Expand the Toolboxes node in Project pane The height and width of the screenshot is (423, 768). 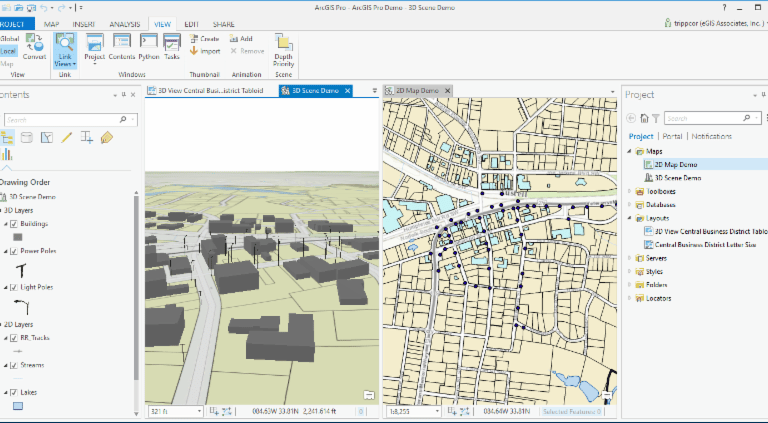(630, 191)
